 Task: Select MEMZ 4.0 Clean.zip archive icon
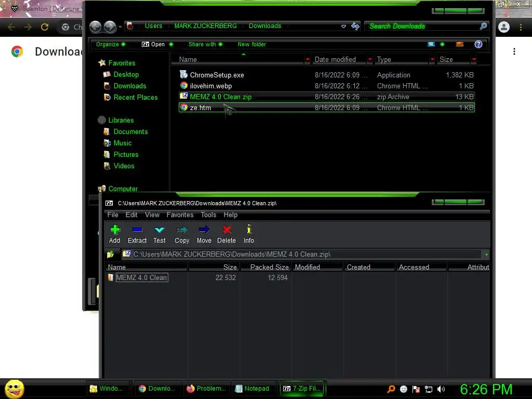183,96
